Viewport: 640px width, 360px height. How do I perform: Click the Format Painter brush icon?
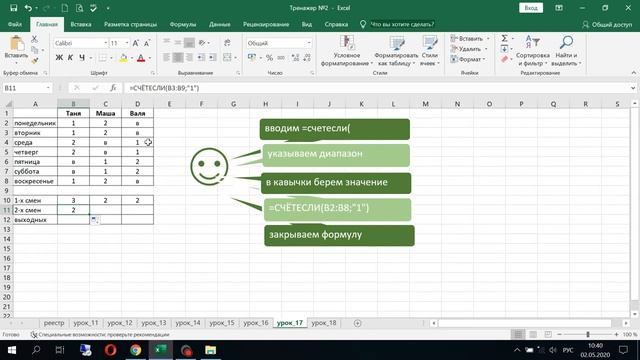pyautogui.click(x=34, y=60)
